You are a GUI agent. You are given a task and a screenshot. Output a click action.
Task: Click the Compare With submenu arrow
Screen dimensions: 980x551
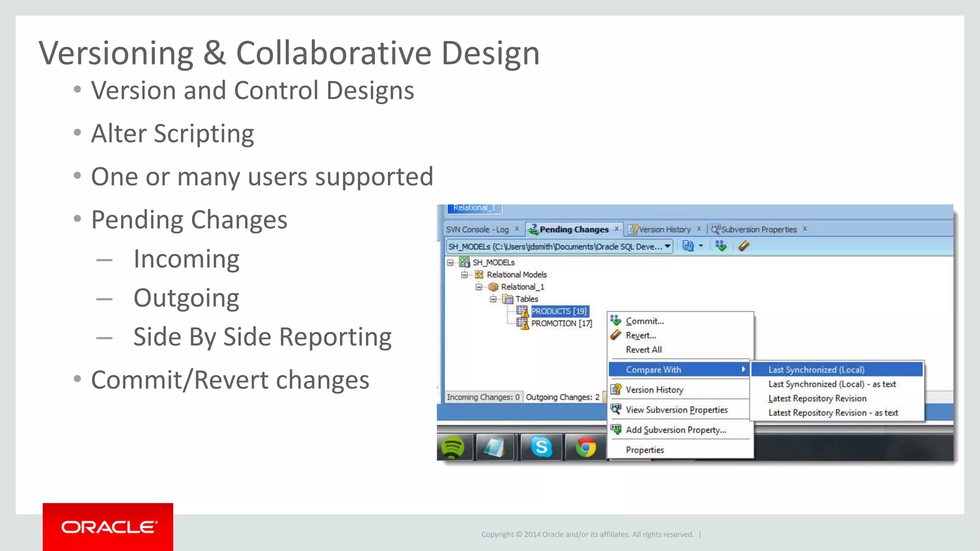pos(743,370)
